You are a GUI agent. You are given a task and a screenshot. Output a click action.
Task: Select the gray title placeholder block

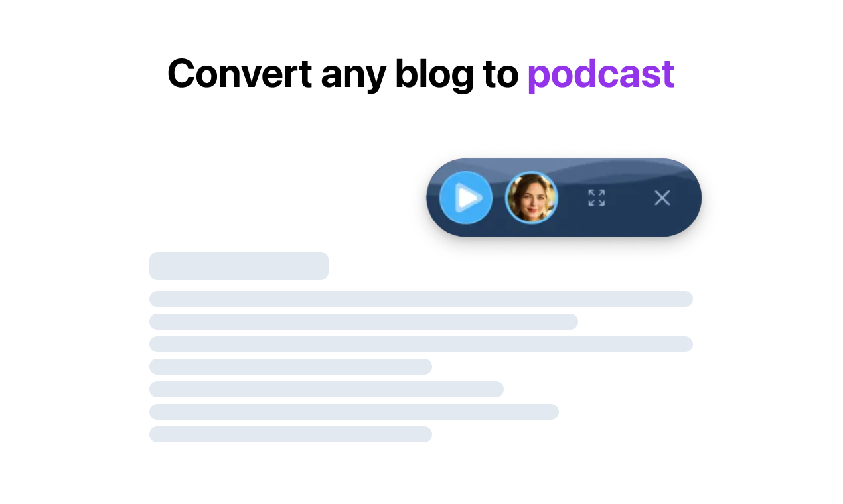[239, 266]
